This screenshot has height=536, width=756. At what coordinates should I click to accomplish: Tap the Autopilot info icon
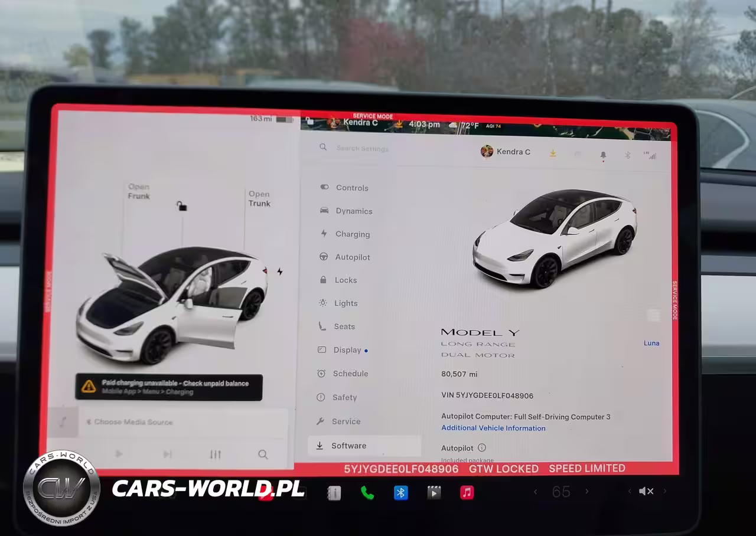click(482, 448)
